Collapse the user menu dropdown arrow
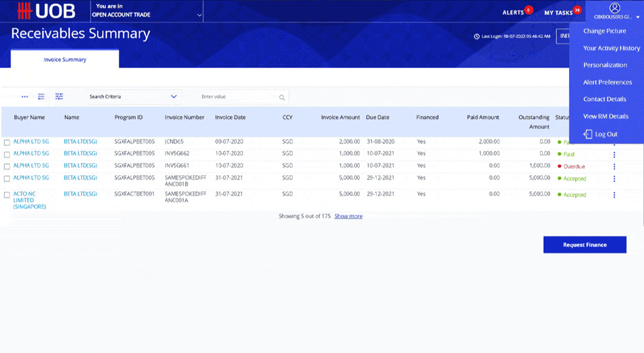The image size is (644, 353). pyautogui.click(x=638, y=18)
